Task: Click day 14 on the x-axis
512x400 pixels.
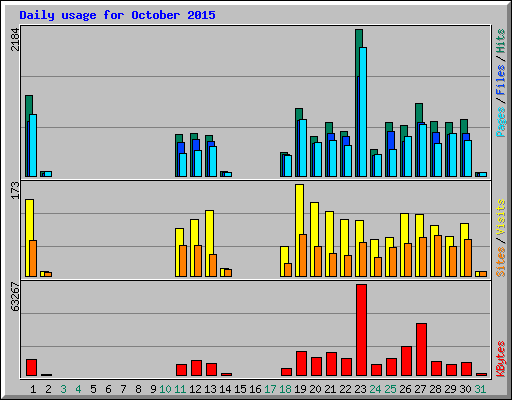Action: [225, 389]
